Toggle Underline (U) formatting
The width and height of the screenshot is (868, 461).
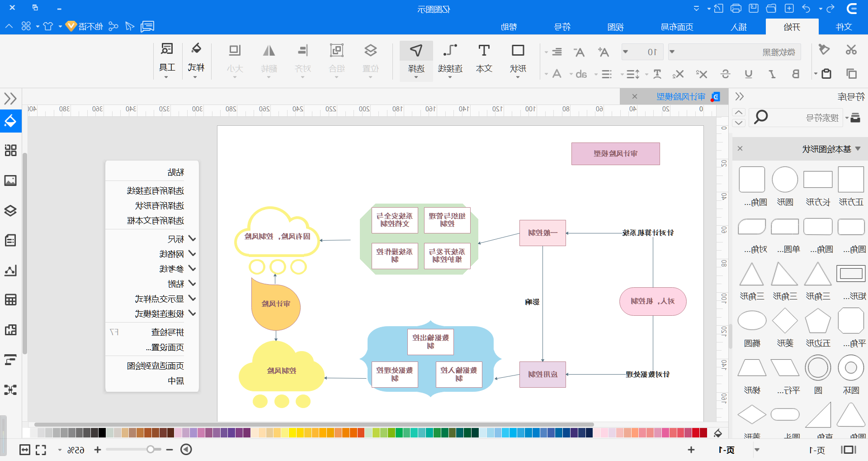[x=749, y=74]
